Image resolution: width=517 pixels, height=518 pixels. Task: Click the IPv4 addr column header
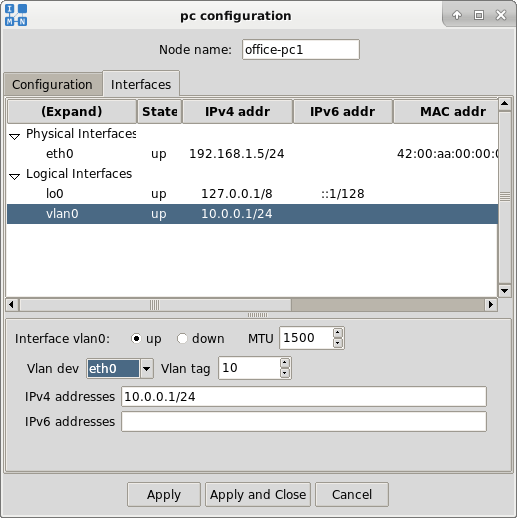pyautogui.click(x=237, y=112)
